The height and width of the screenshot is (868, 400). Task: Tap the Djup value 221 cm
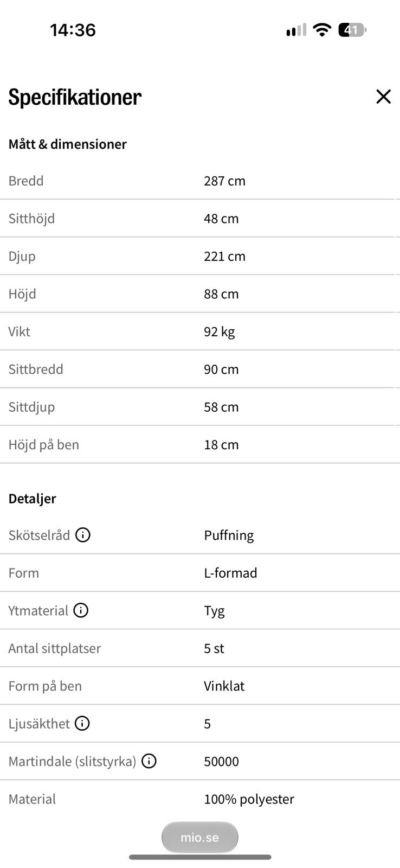[224, 256]
